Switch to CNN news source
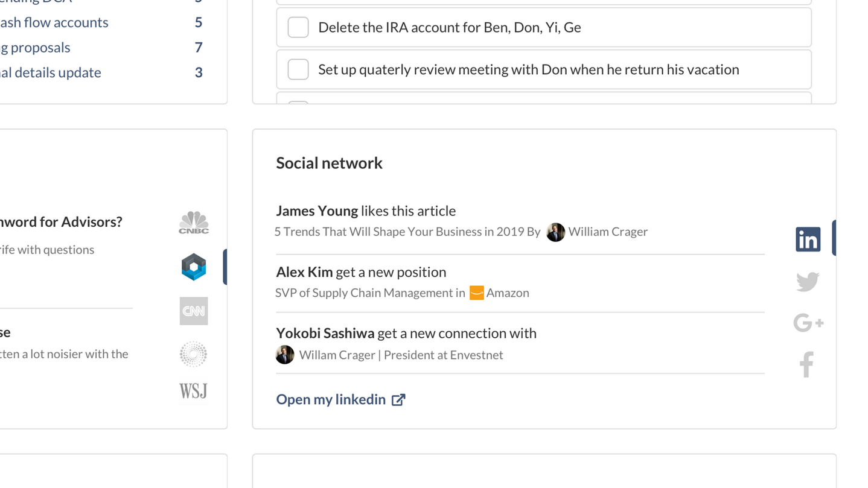Screen dimensions: 868x488 click(194, 311)
